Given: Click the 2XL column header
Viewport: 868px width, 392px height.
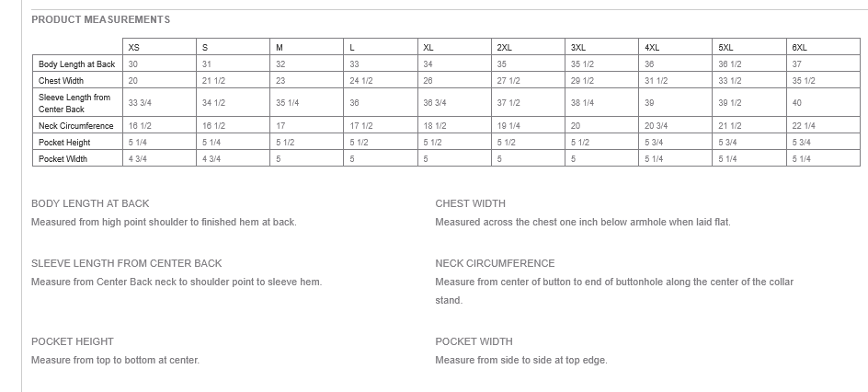Looking at the screenshot, I should point(504,47).
